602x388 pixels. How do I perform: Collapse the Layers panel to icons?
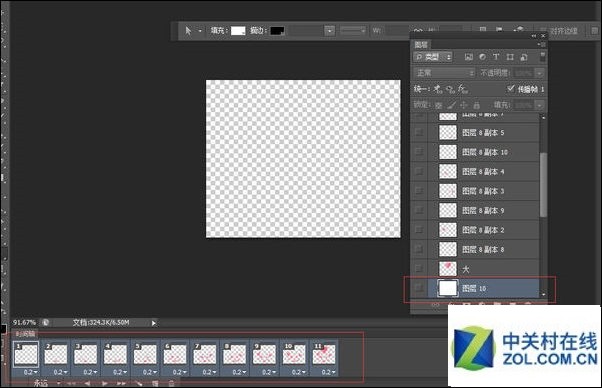[x=534, y=35]
